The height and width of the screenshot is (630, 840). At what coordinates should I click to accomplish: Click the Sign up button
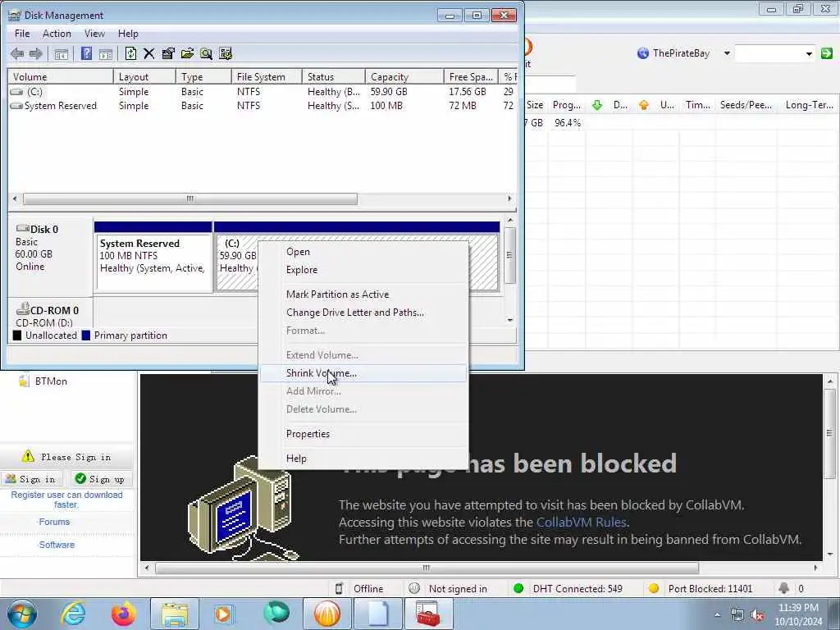click(100, 479)
